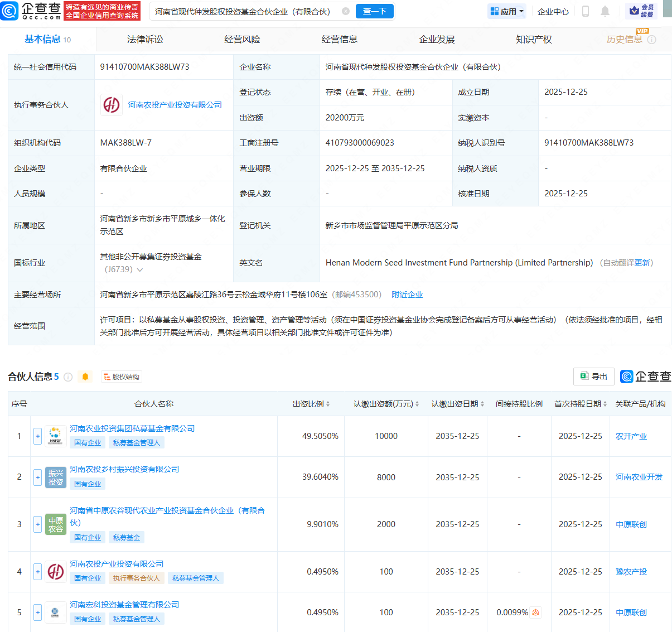This screenshot has height=632, width=672.
Task: Click the 查一下 search button
Action: (375, 11)
